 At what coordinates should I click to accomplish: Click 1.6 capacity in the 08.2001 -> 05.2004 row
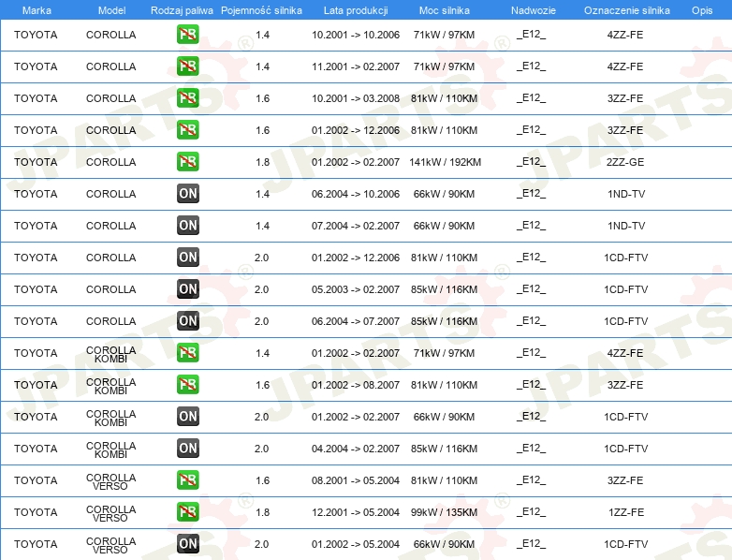pyautogui.click(x=262, y=480)
